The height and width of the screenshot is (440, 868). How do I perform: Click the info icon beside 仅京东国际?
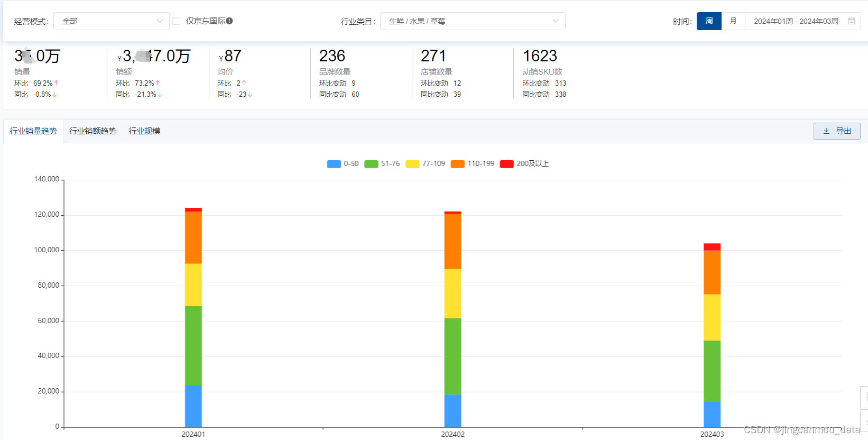(229, 21)
